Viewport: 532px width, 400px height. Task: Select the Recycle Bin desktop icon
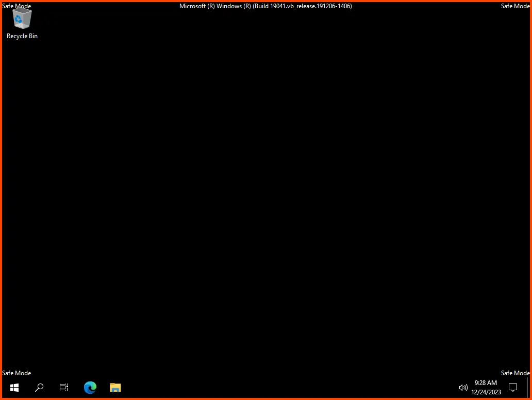coord(22,24)
